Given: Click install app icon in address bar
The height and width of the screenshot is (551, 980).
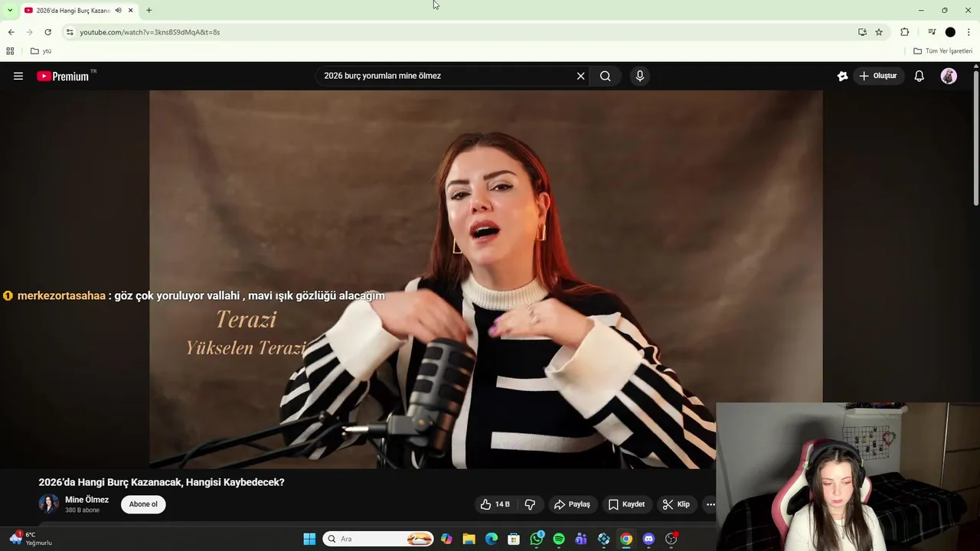Looking at the screenshot, I should pos(862,32).
